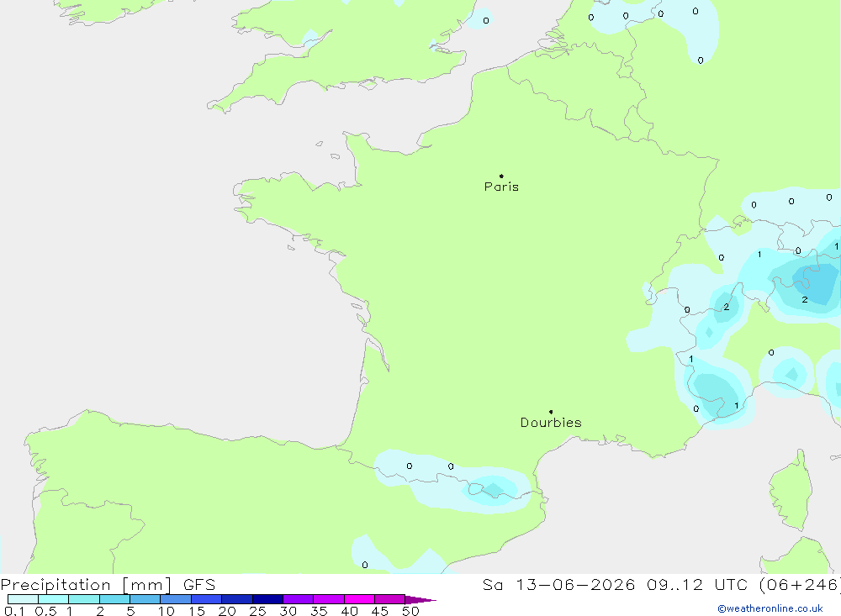Open the weatheronline.co.uk copyright link
The image size is (841, 616).
coord(770,608)
